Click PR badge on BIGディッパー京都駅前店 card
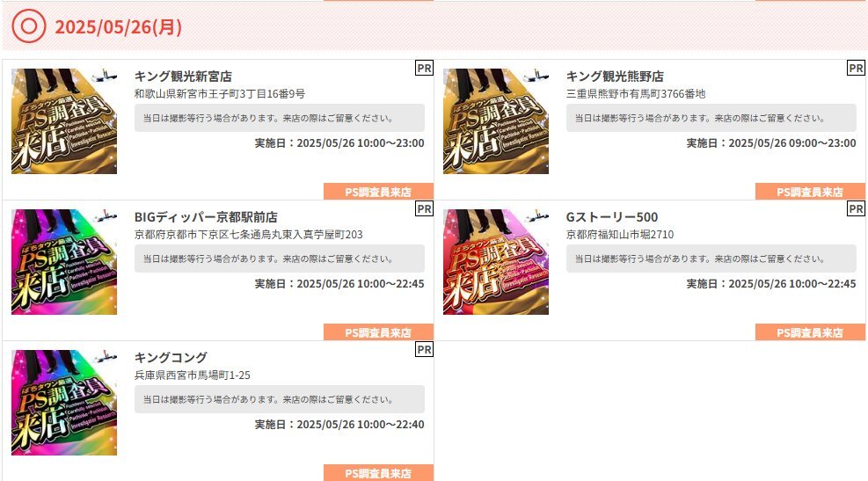 click(x=424, y=208)
